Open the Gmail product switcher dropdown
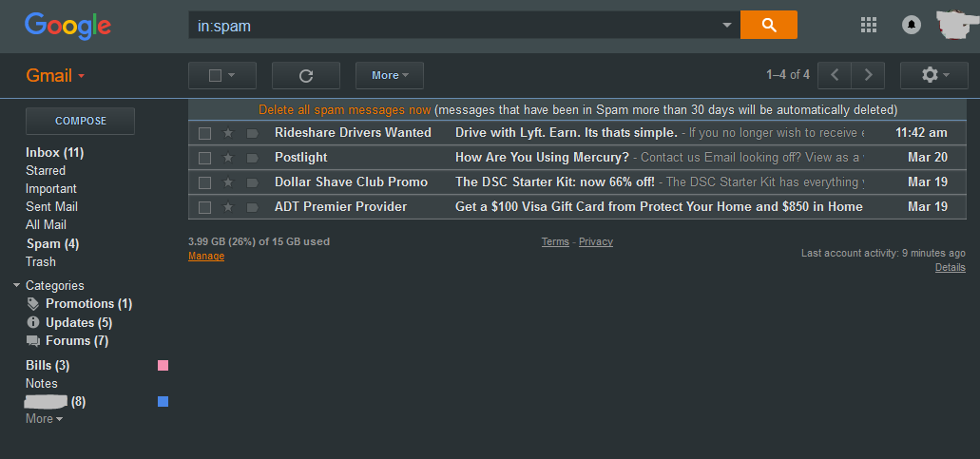The width and height of the screenshot is (980, 459). [55, 76]
